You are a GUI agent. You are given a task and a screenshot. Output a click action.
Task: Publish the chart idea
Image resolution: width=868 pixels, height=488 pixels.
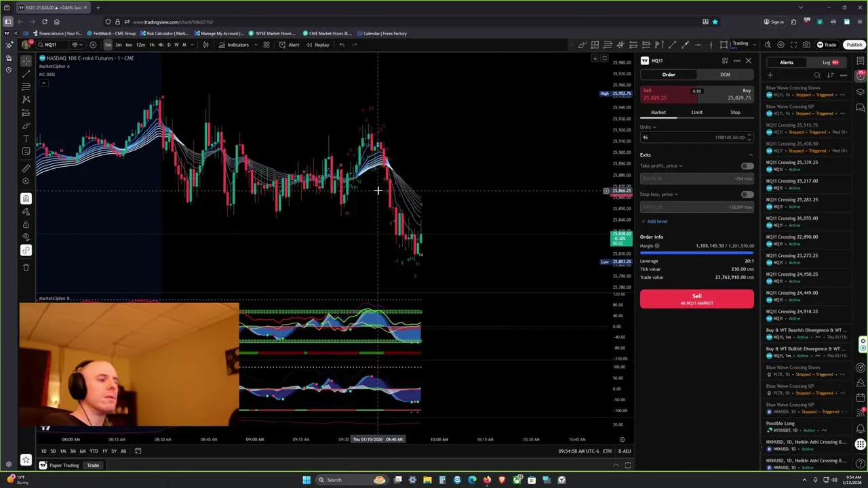tap(854, 45)
